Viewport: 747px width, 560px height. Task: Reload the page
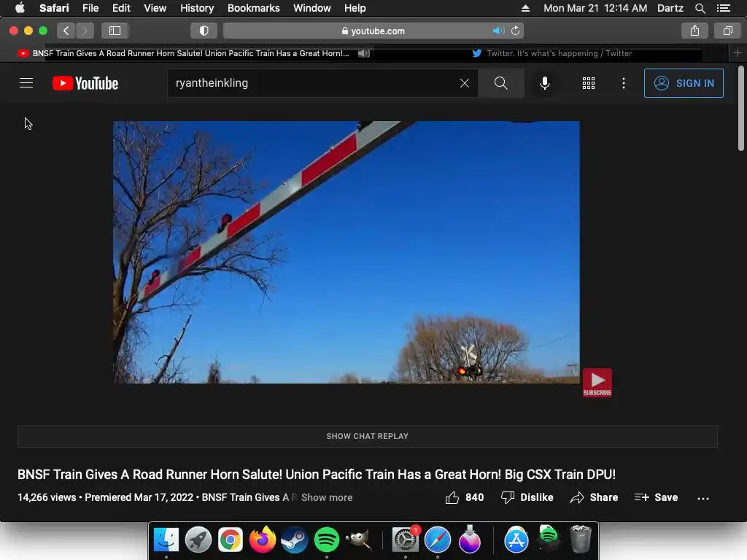click(x=516, y=31)
